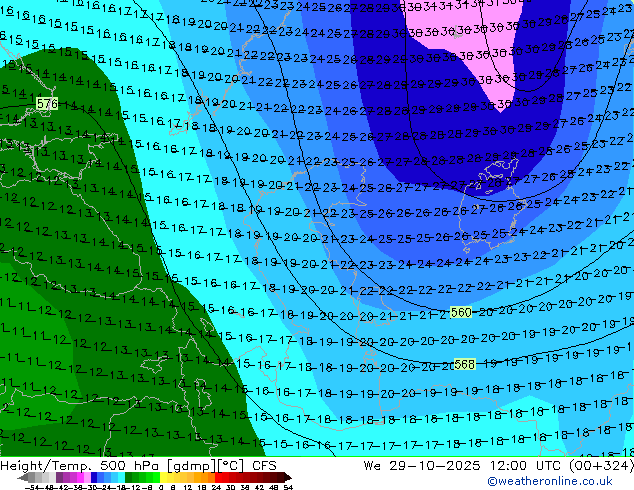
Task: Click the 12:00 UTC (00+324) time text
Action: tap(561, 466)
